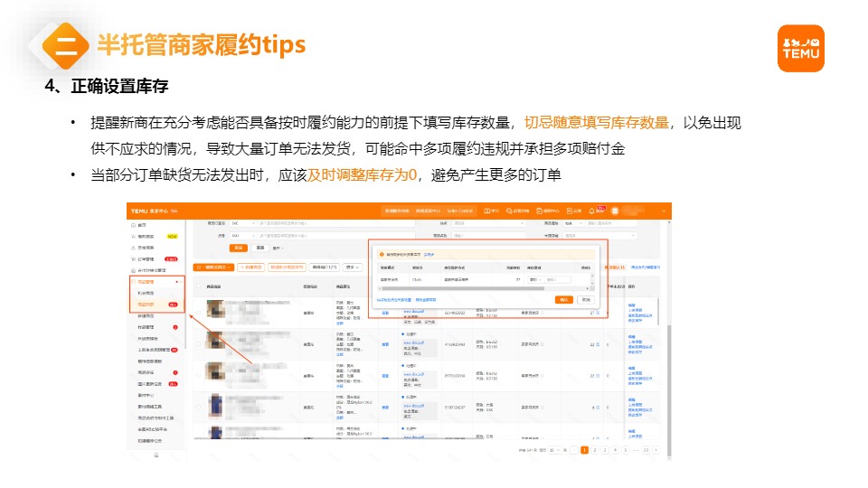Viewport: 868px width, 488px height.
Task: Check the third product row checkbox
Action: (199, 374)
